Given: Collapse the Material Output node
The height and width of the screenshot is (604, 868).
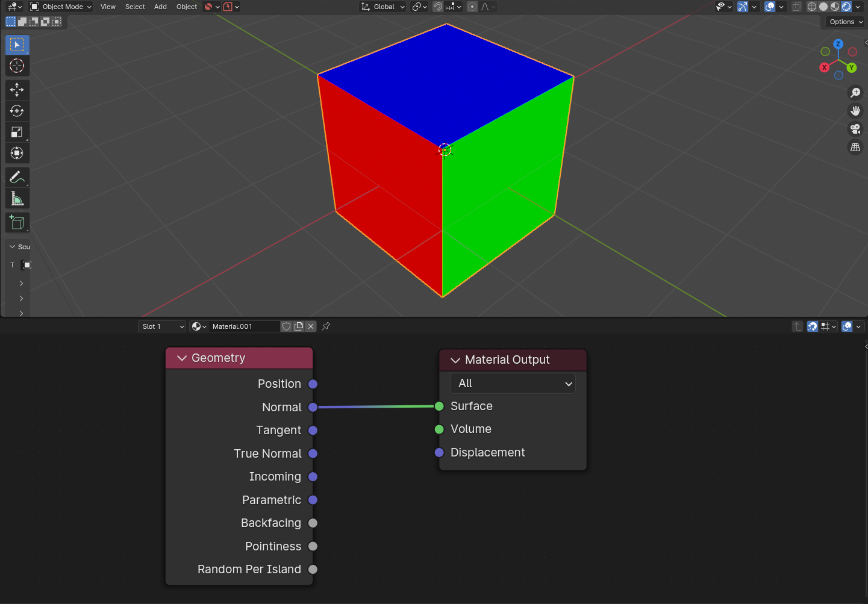Looking at the screenshot, I should [x=455, y=360].
